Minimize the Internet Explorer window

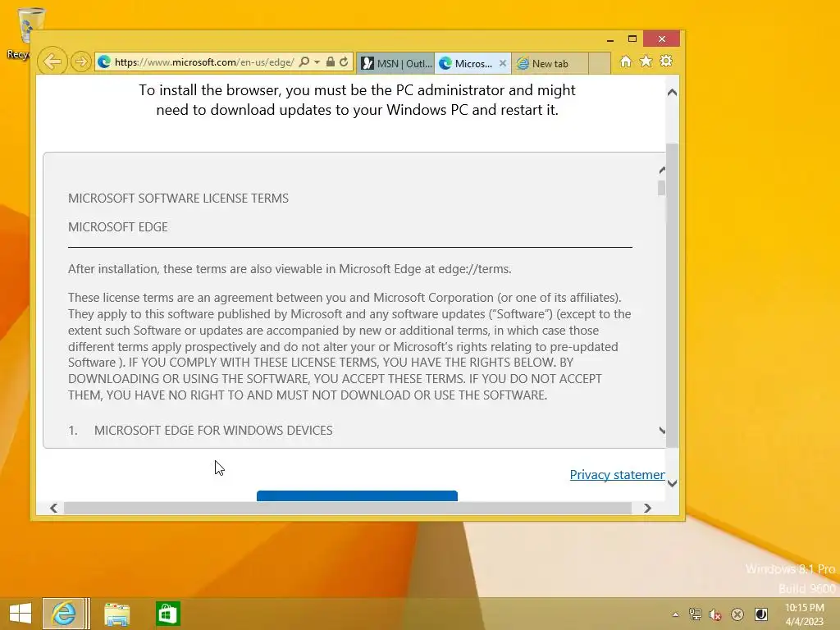coord(610,39)
